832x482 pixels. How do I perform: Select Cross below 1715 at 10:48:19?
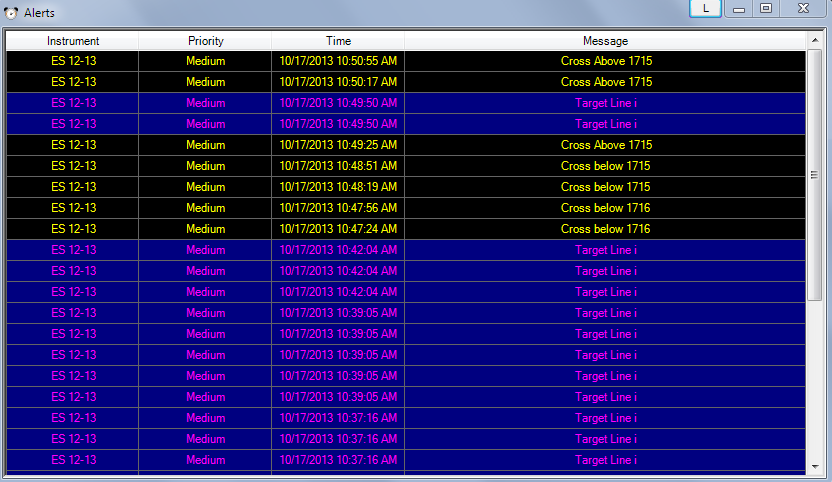(x=405, y=187)
